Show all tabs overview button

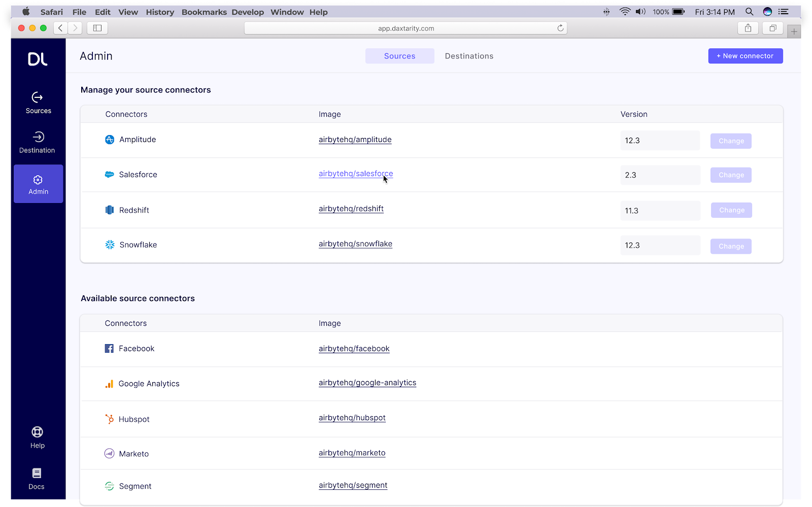tap(773, 28)
